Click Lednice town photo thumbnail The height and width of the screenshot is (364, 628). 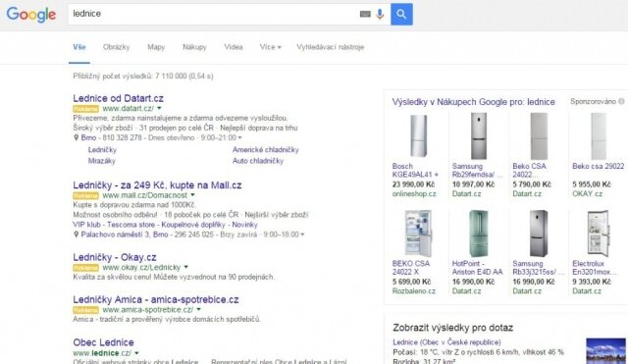tap(605, 351)
